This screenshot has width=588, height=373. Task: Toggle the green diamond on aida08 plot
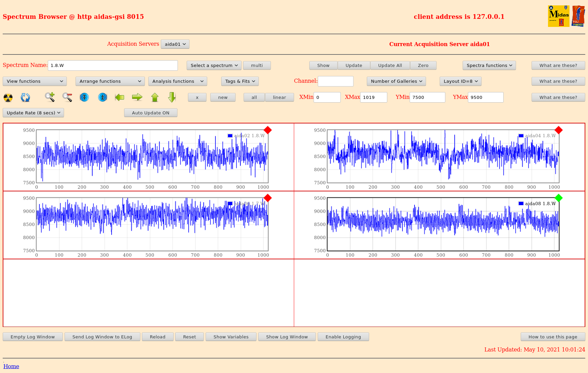[558, 198]
